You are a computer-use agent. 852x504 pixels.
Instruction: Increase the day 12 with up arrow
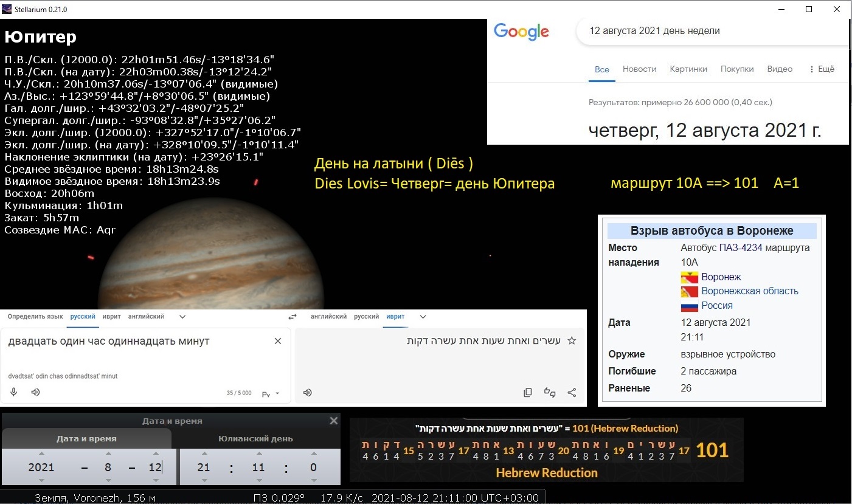(x=156, y=453)
